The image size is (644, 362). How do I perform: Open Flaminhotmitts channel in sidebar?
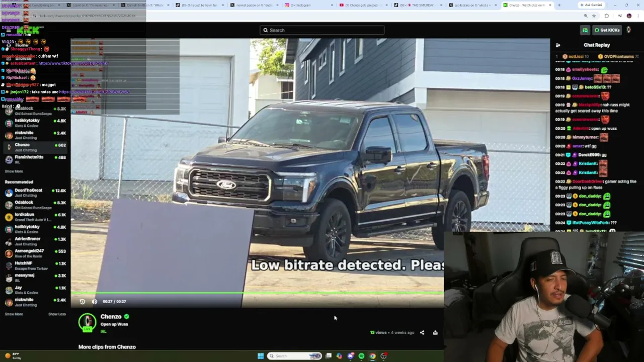(x=35, y=159)
